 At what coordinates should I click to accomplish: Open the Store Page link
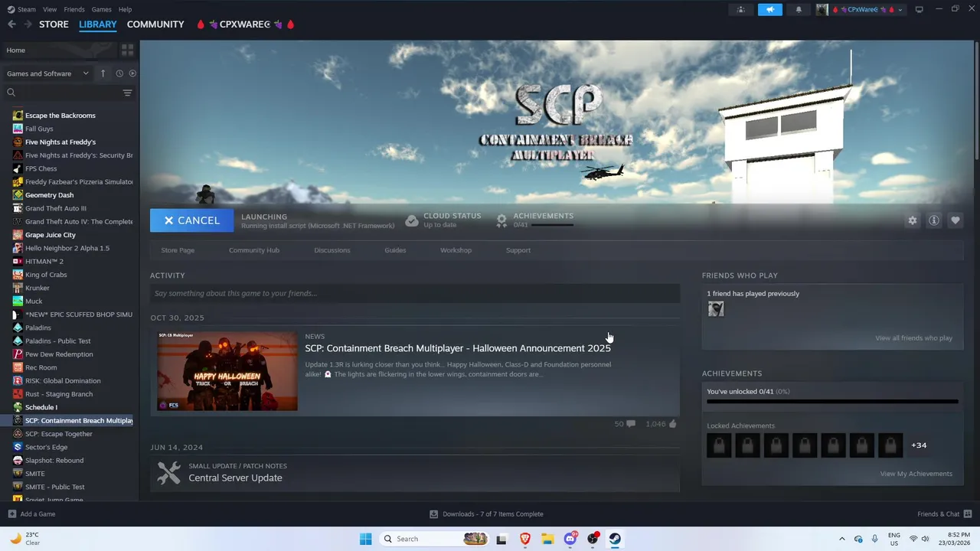tap(178, 250)
